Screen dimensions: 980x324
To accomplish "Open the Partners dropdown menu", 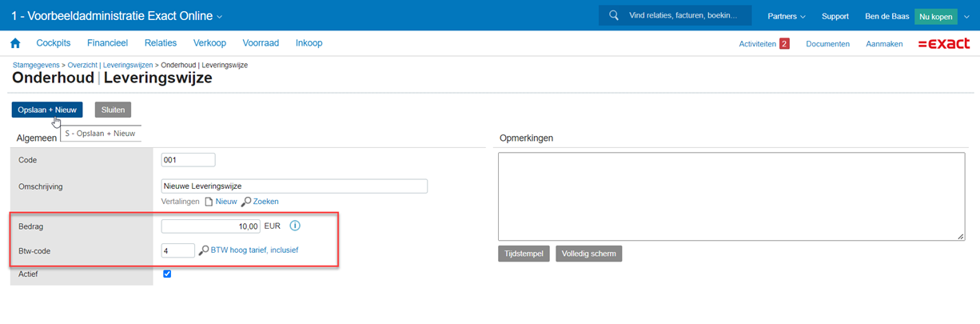I will click(x=787, y=16).
